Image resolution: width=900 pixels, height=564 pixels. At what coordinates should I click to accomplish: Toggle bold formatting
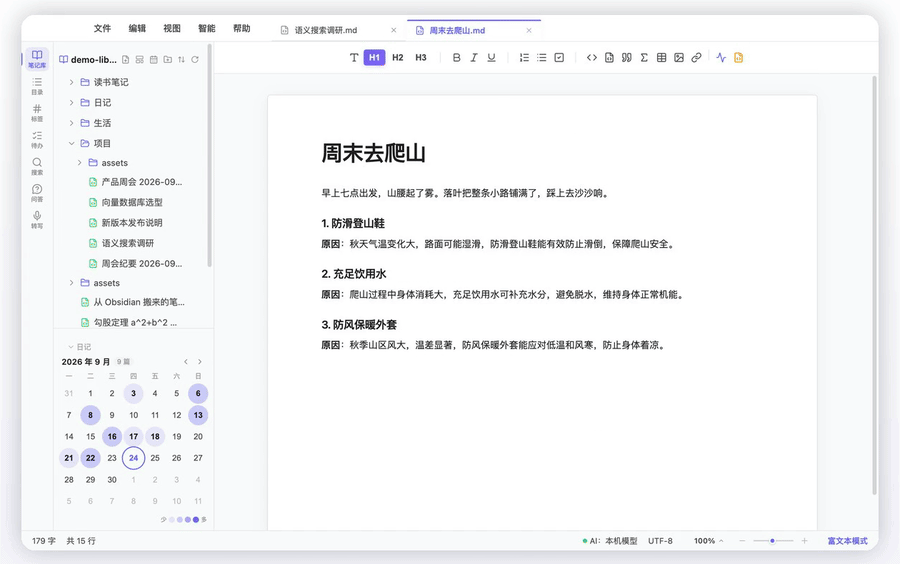pyautogui.click(x=456, y=57)
